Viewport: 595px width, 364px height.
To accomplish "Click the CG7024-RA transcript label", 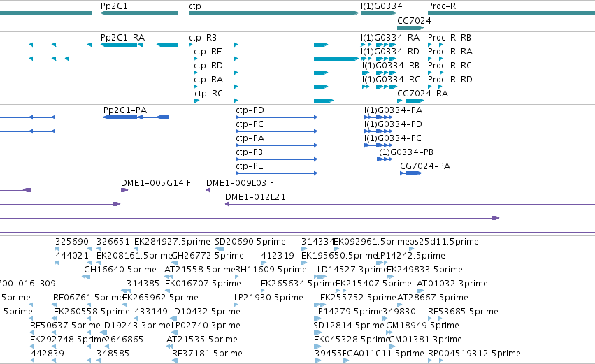I will point(423,94).
